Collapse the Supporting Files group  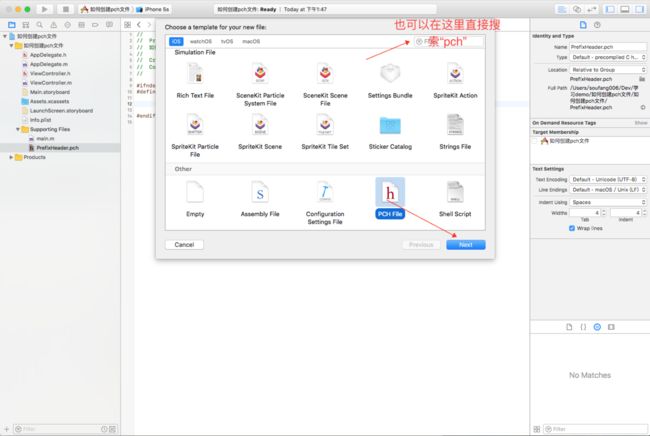[x=18, y=129]
